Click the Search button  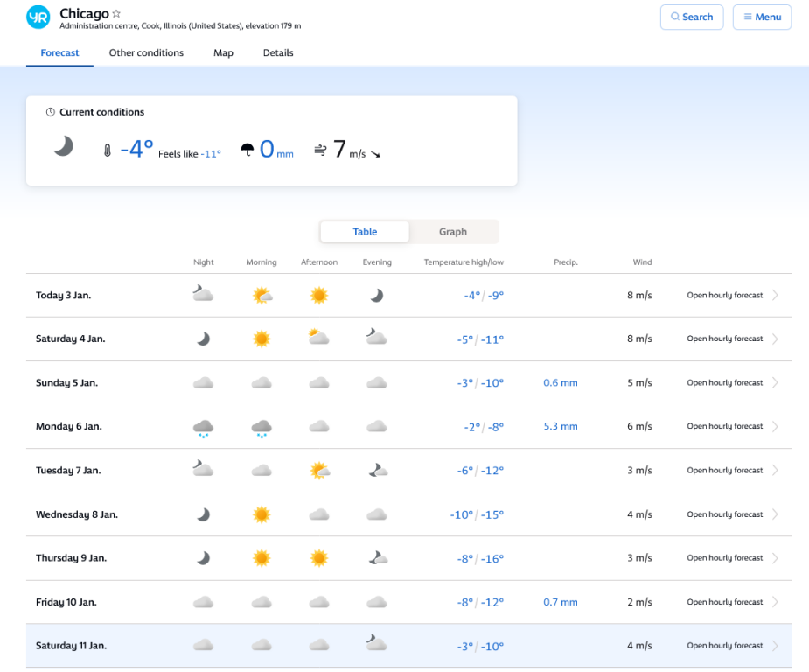click(692, 17)
